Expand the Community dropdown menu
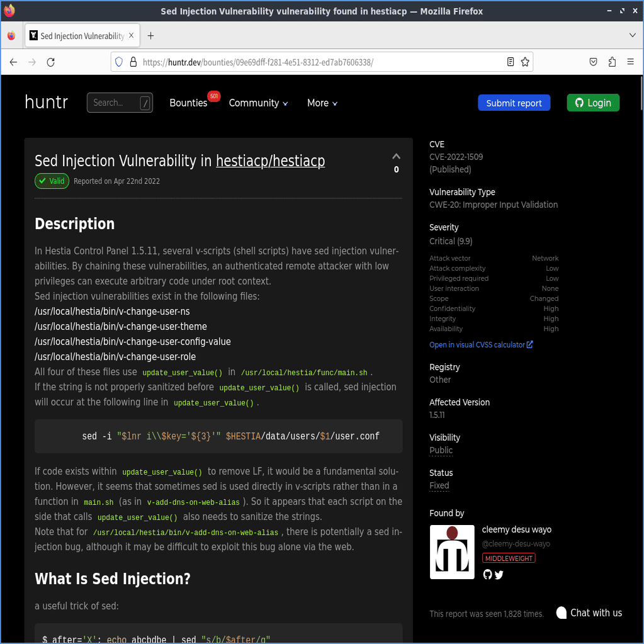This screenshot has width=644, height=644. pos(258,103)
